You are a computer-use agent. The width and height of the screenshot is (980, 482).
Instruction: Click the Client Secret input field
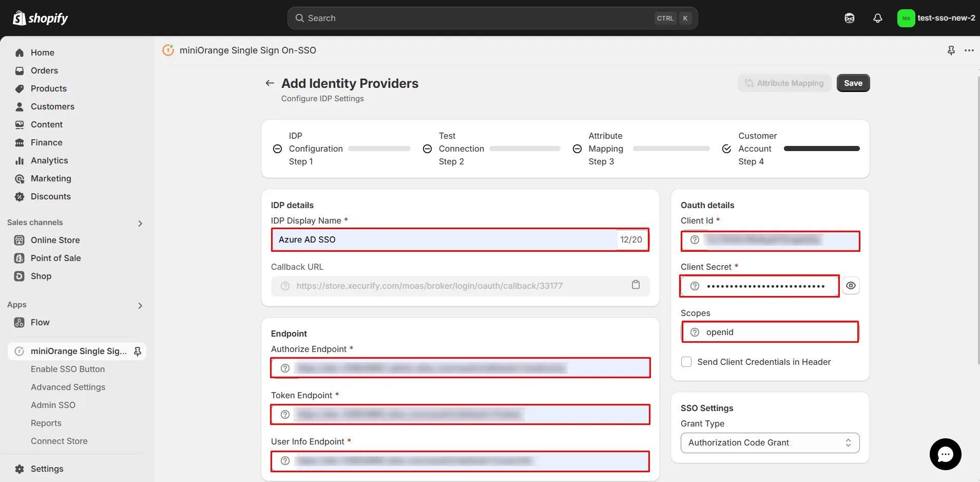760,286
